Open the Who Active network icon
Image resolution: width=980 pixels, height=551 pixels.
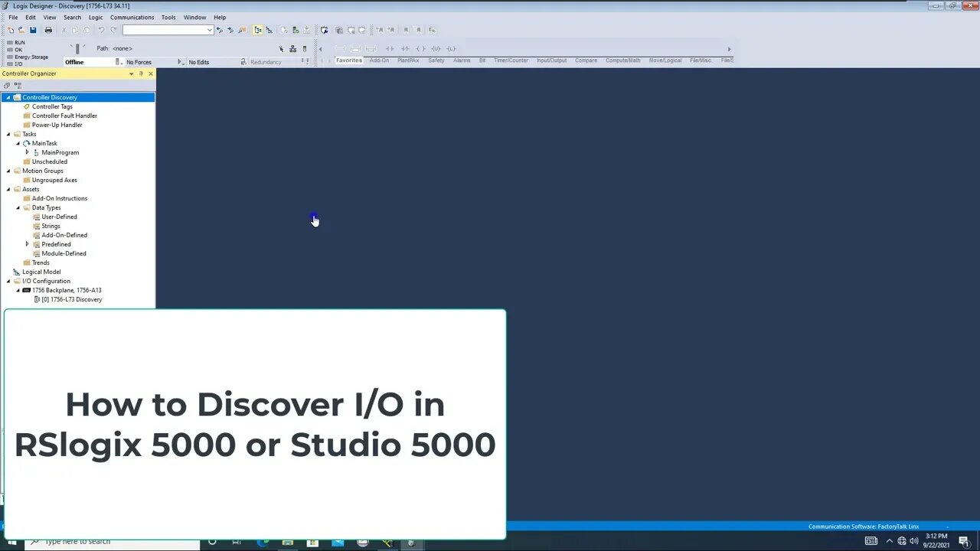tap(292, 48)
